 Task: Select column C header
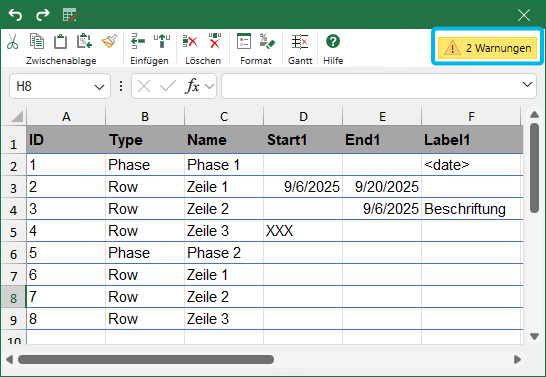(224, 116)
